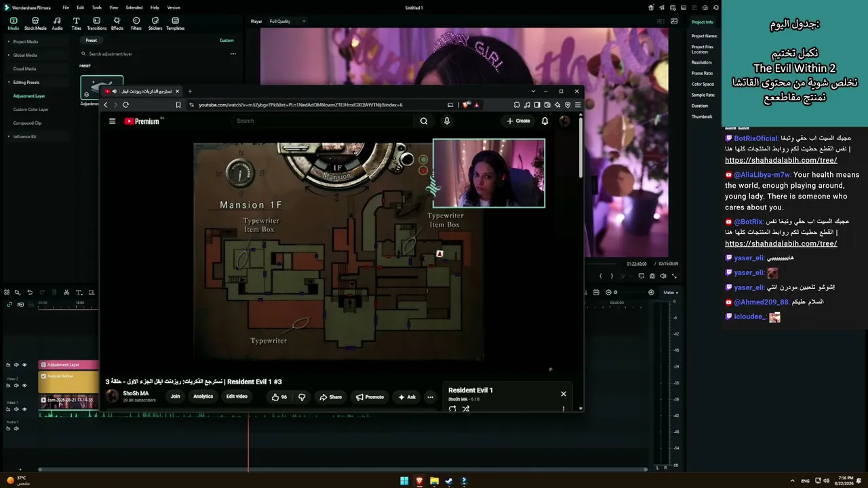Open the adjustment layer three-dot options
This screenshot has width=868, height=488.
coord(233,54)
